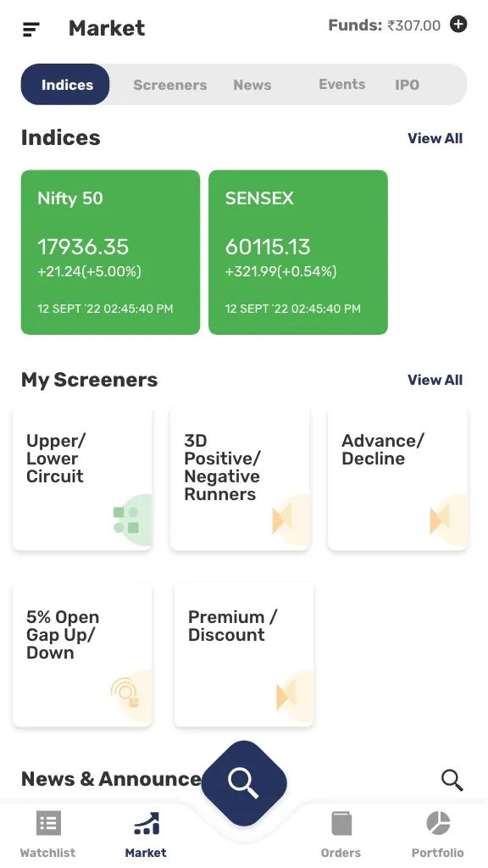Tap the Portfolio pie chart icon
The width and height of the screenshot is (488, 868).
coord(438,821)
